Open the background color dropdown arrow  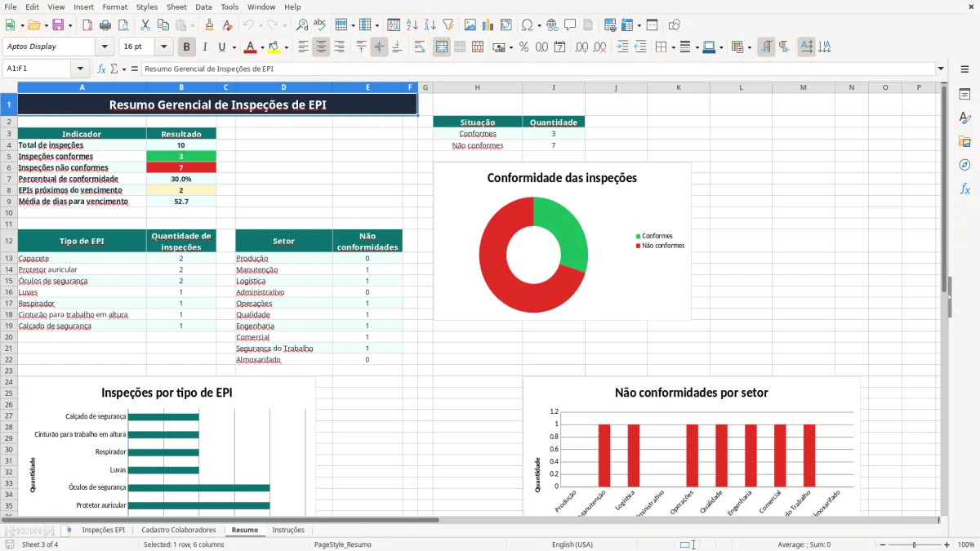point(286,47)
